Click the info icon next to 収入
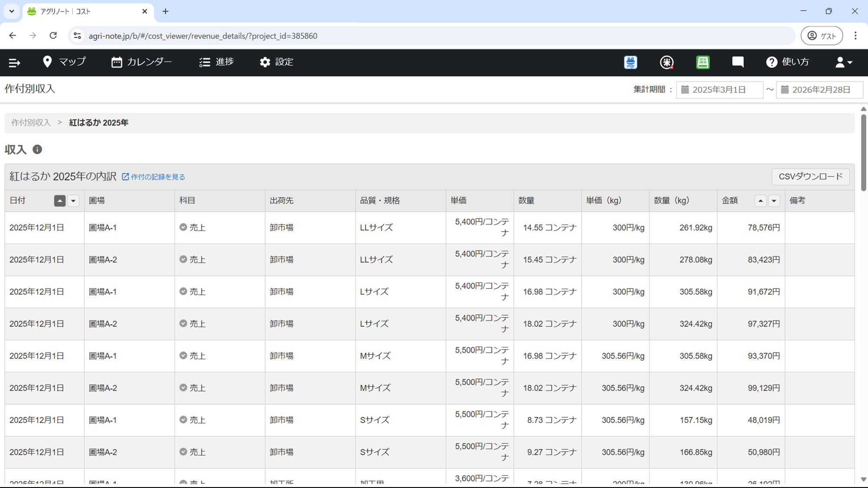The width and height of the screenshot is (868, 488). tap(37, 149)
